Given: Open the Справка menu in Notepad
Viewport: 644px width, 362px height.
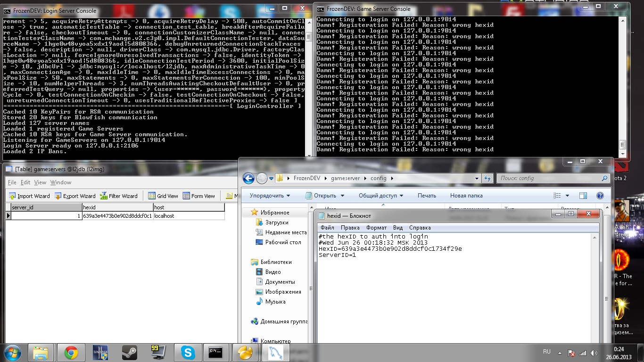Looking at the screenshot, I should click(x=420, y=228).
